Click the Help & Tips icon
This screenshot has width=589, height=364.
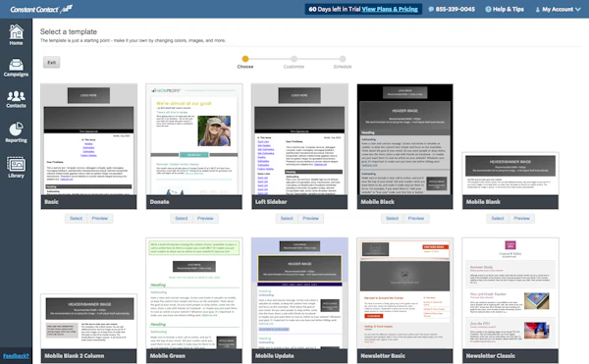488,9
